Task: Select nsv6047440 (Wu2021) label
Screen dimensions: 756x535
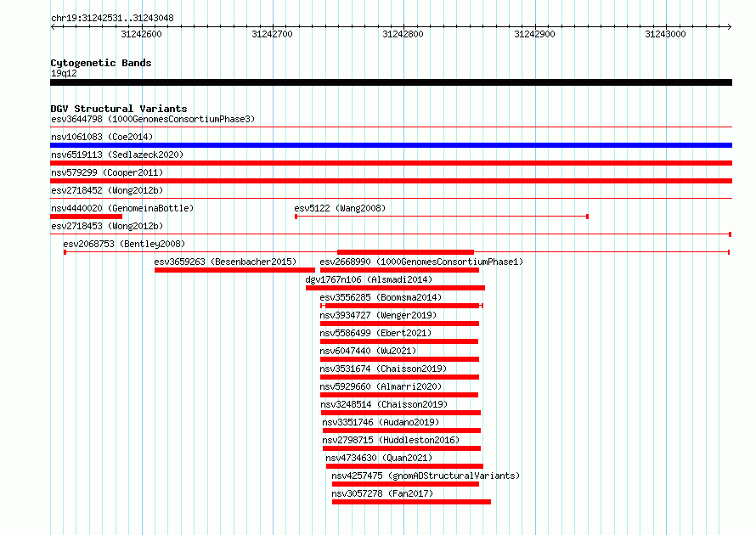Action: click(368, 351)
